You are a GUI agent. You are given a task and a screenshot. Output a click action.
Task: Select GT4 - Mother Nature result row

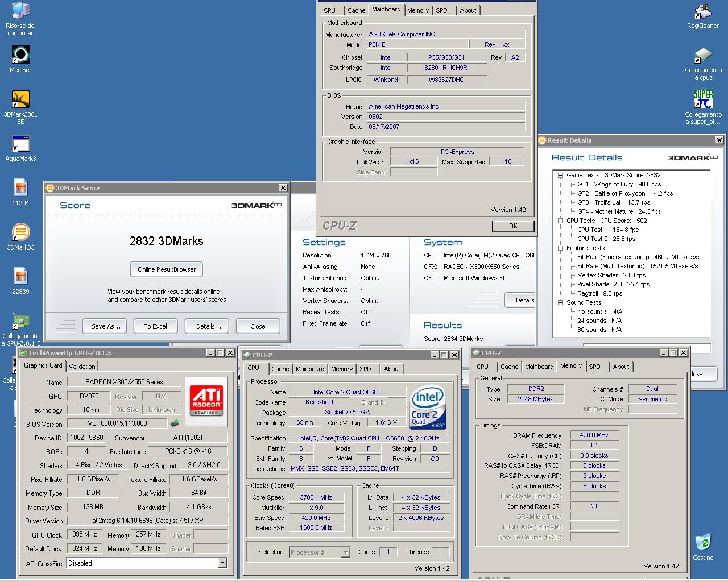pos(619,211)
